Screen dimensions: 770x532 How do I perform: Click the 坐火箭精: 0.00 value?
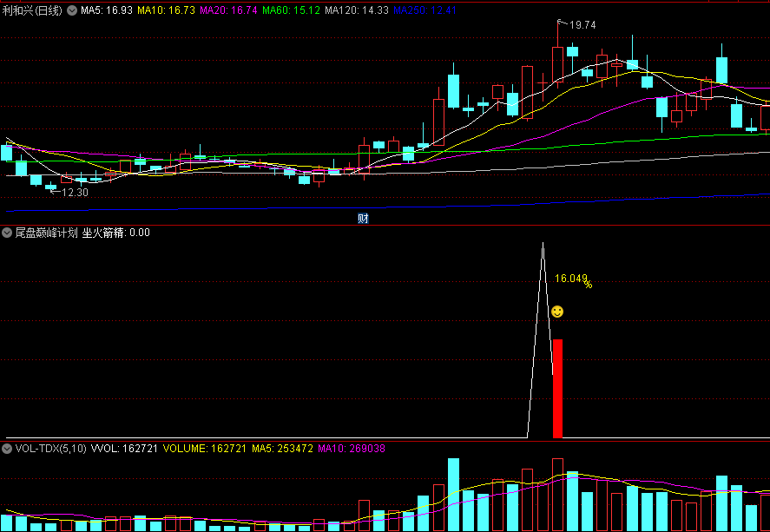point(116,233)
